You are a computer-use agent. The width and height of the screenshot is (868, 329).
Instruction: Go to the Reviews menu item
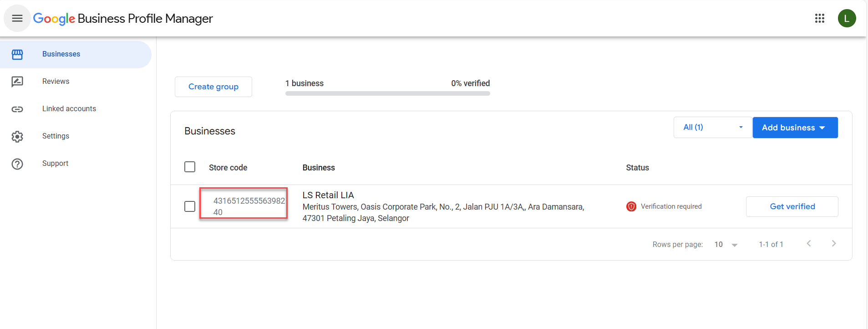pyautogui.click(x=56, y=82)
